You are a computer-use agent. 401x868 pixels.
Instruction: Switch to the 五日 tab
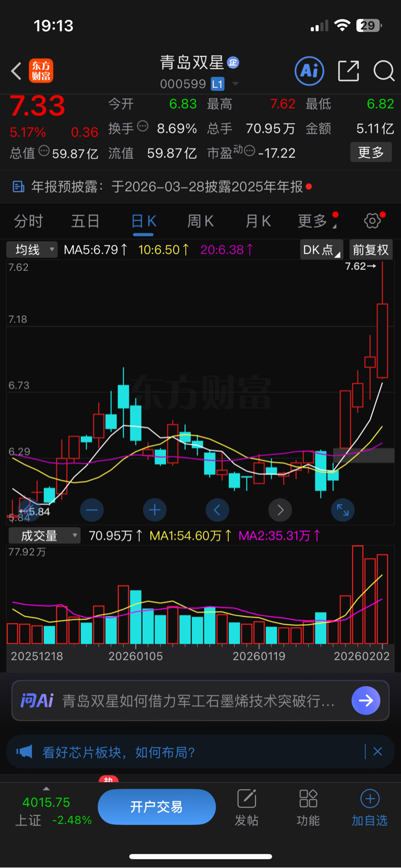(x=85, y=221)
